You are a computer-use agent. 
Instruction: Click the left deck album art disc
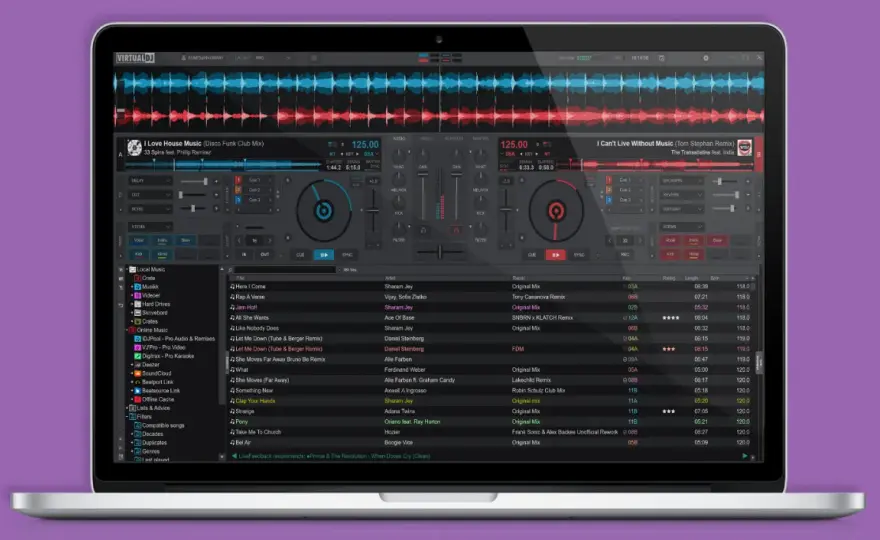(x=134, y=148)
